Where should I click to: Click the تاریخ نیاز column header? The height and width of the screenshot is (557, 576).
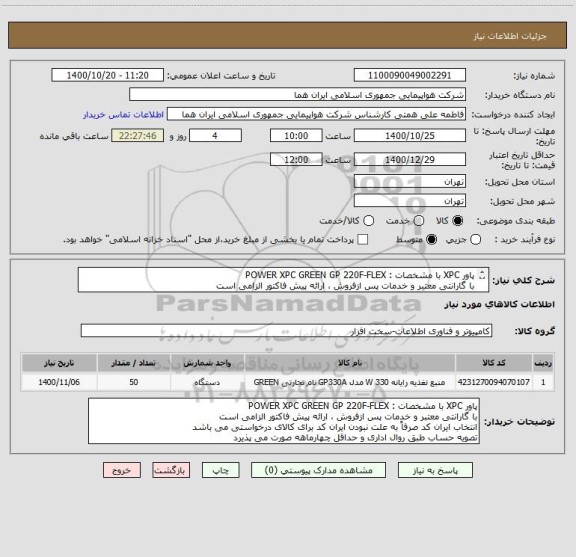point(59,363)
